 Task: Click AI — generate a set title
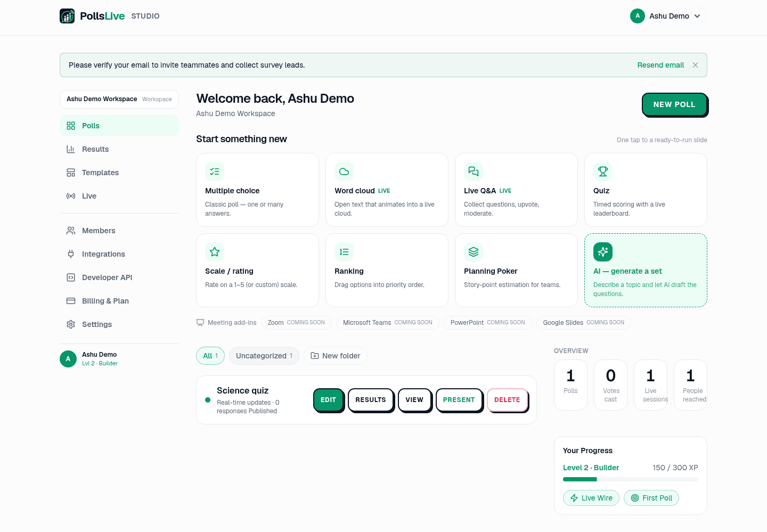coord(627,271)
